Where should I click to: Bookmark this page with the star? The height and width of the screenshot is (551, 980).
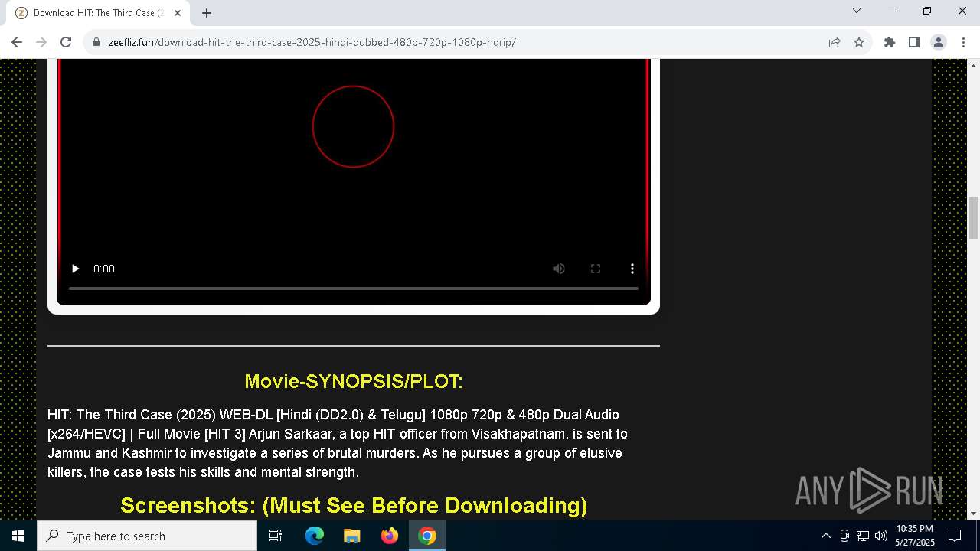tap(859, 42)
